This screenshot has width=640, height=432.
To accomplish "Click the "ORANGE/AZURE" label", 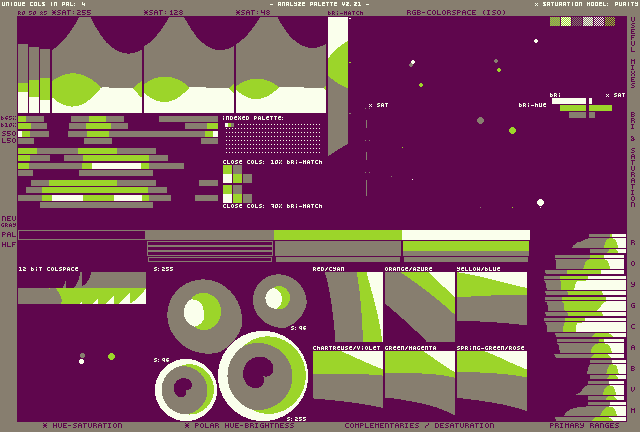I will [x=409, y=269].
